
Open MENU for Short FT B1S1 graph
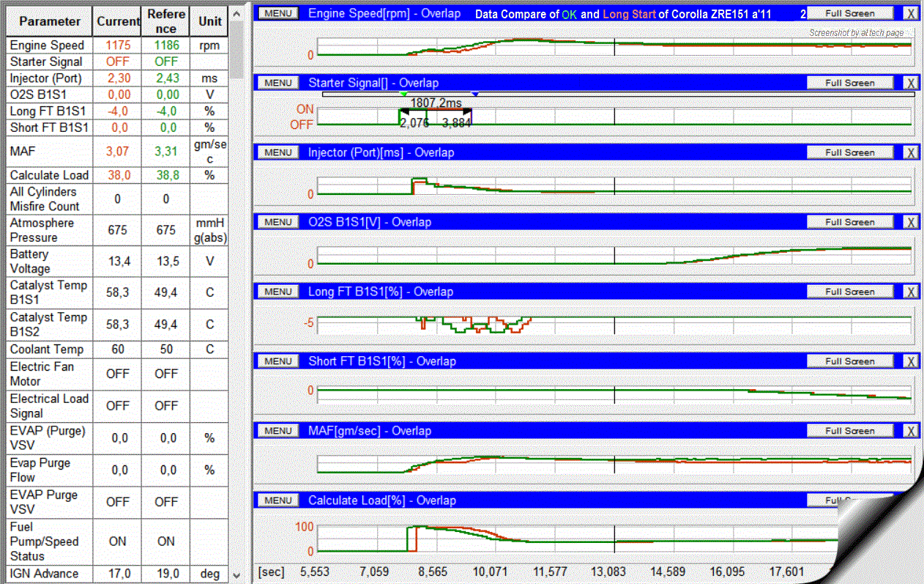278,361
